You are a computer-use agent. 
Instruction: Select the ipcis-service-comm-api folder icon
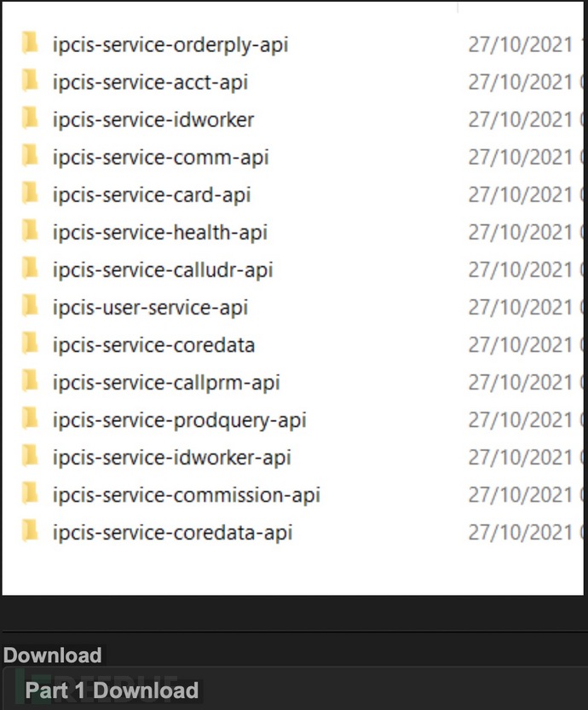pyautogui.click(x=31, y=156)
